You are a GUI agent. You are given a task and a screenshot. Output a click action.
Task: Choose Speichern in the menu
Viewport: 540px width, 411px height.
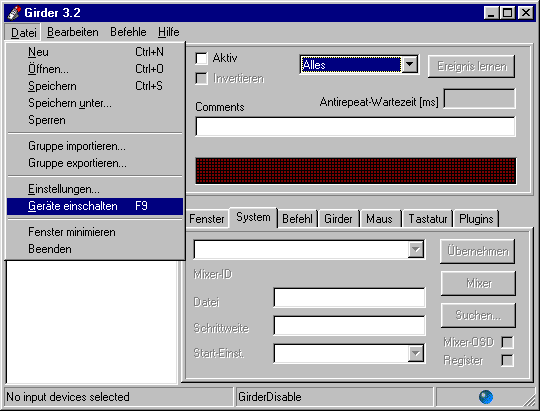coord(95,86)
